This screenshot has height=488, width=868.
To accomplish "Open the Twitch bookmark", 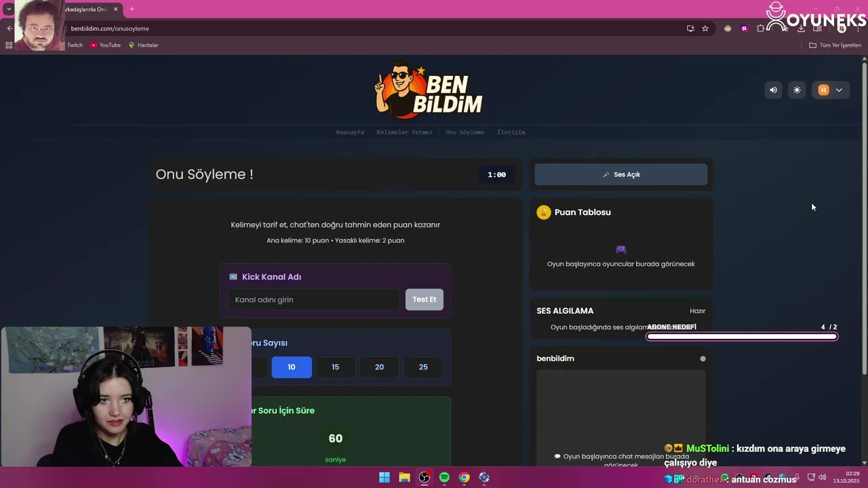I will point(74,45).
